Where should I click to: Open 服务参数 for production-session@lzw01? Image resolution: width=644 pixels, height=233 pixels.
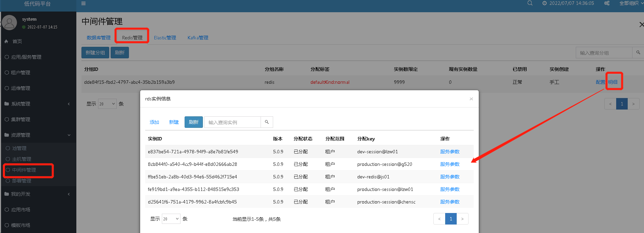450,189
